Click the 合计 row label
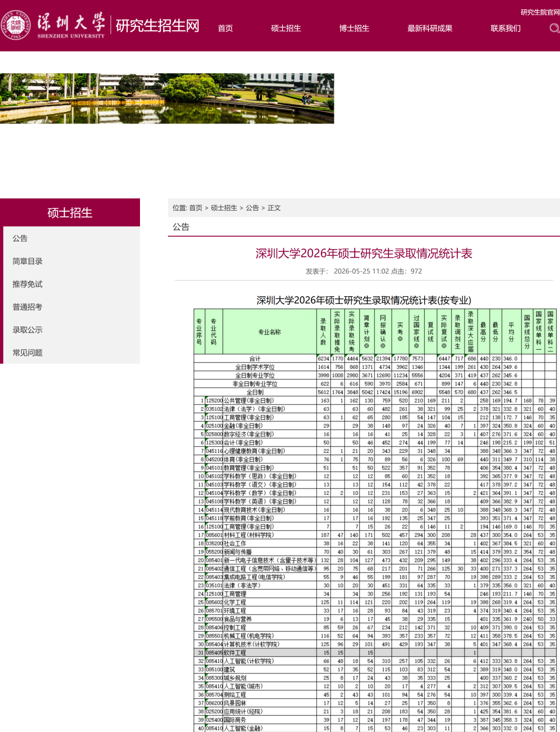Viewport: 560px width, 732px height. [255, 358]
